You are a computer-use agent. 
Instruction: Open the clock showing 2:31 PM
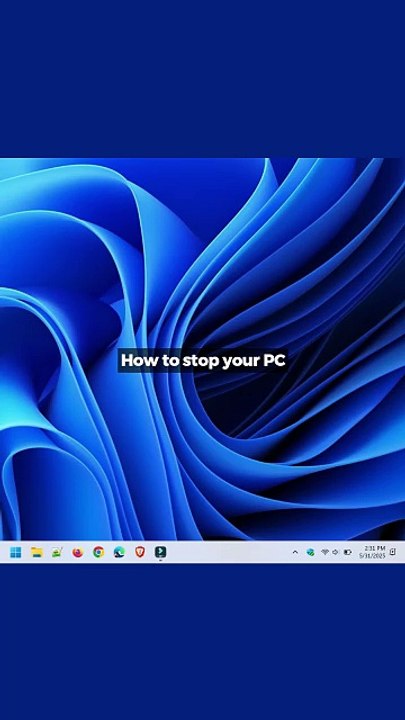[372, 552]
